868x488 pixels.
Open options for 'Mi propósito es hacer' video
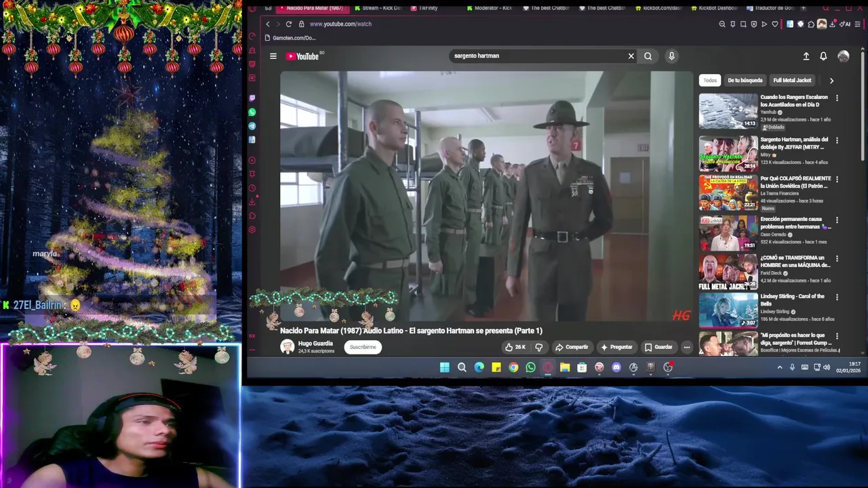[837, 336]
